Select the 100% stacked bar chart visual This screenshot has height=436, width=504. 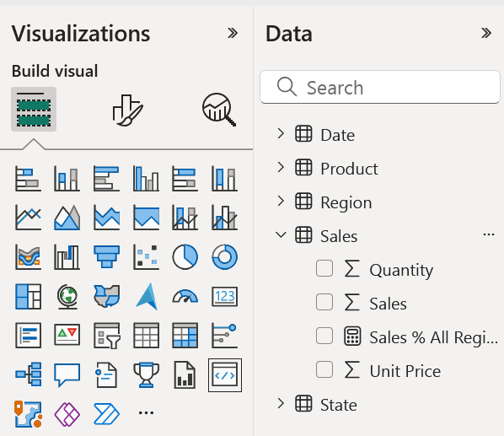[185, 179]
